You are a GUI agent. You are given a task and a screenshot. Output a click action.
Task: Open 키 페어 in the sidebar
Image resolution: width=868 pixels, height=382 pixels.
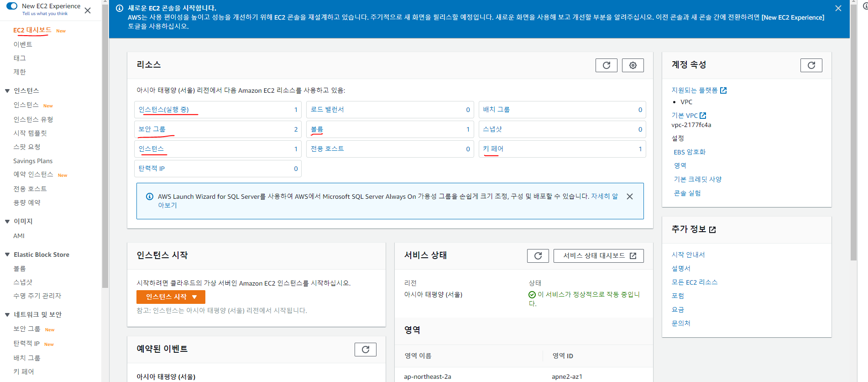click(24, 371)
